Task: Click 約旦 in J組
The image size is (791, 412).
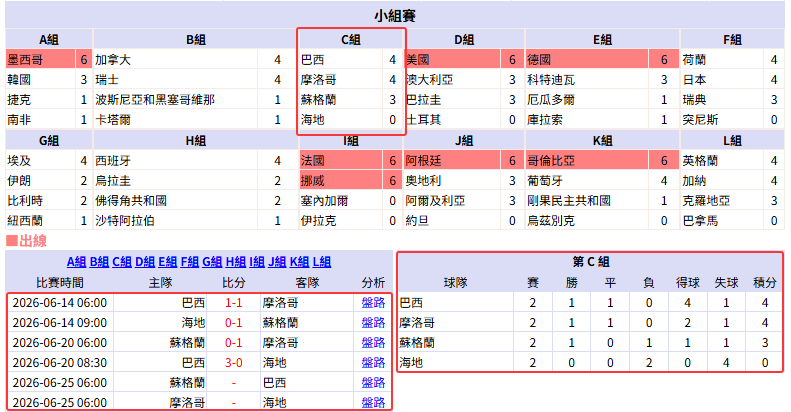Action: (418, 221)
